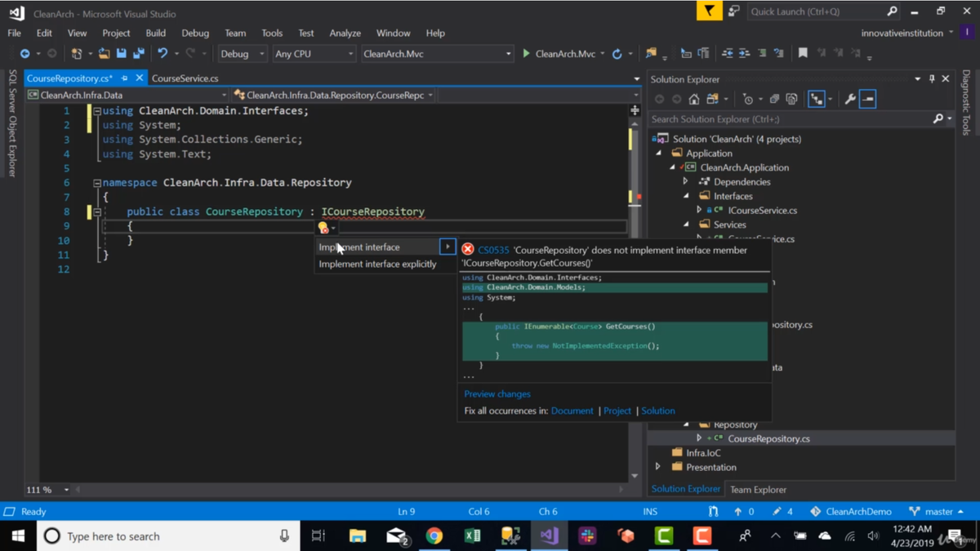Click the Preview changes link
This screenshot has height=551, width=980.
[497, 394]
